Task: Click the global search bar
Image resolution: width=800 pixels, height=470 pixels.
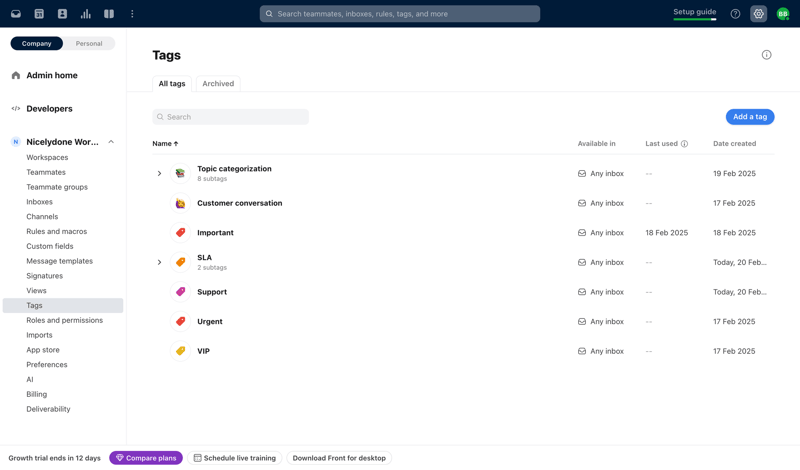Action: coord(400,14)
